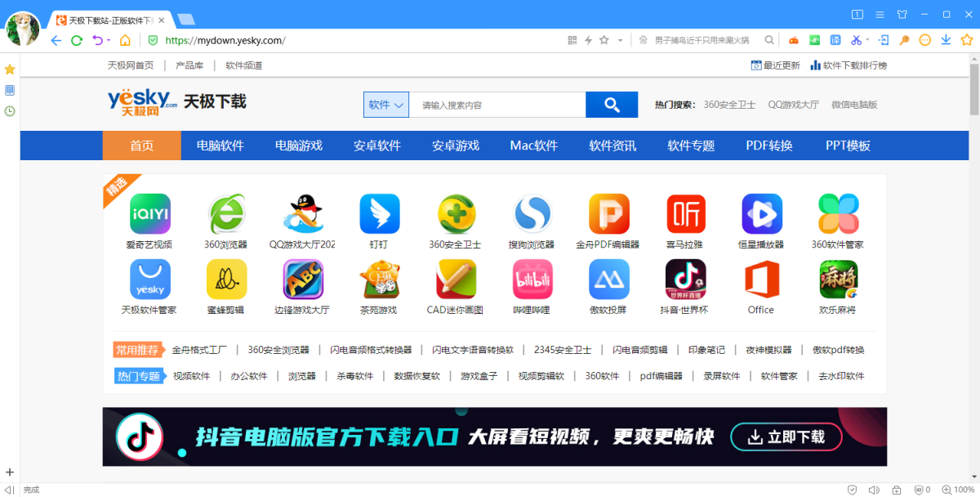Select the 首页 nav tab

(142, 146)
